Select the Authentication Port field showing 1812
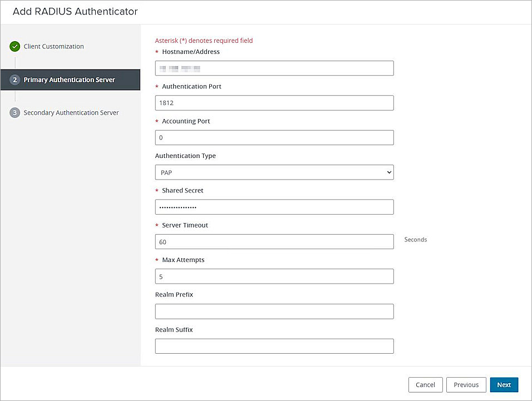The height and width of the screenshot is (401, 532). click(274, 102)
